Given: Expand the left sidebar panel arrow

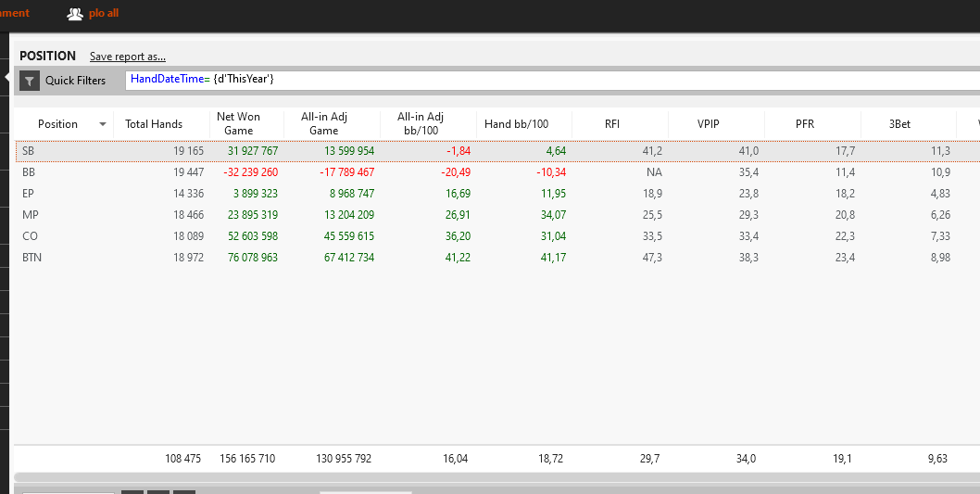Looking at the screenshot, I should pyautogui.click(x=6, y=78).
